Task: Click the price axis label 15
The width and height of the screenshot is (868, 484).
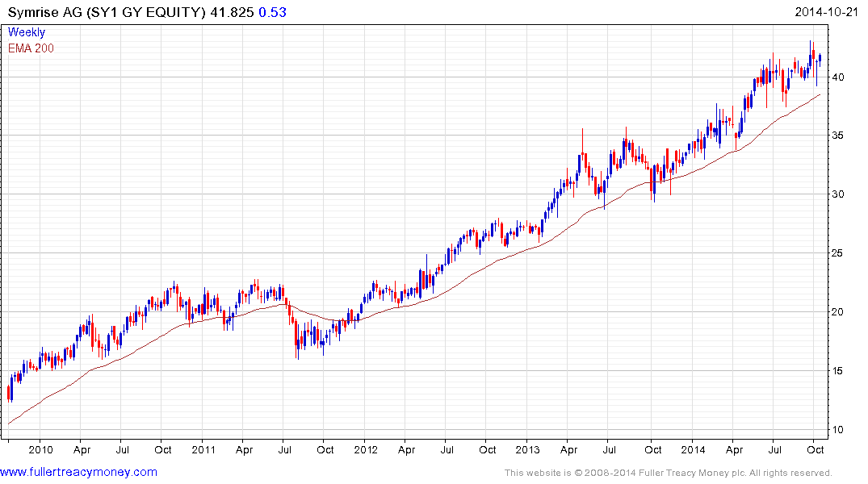Action: tap(837, 370)
